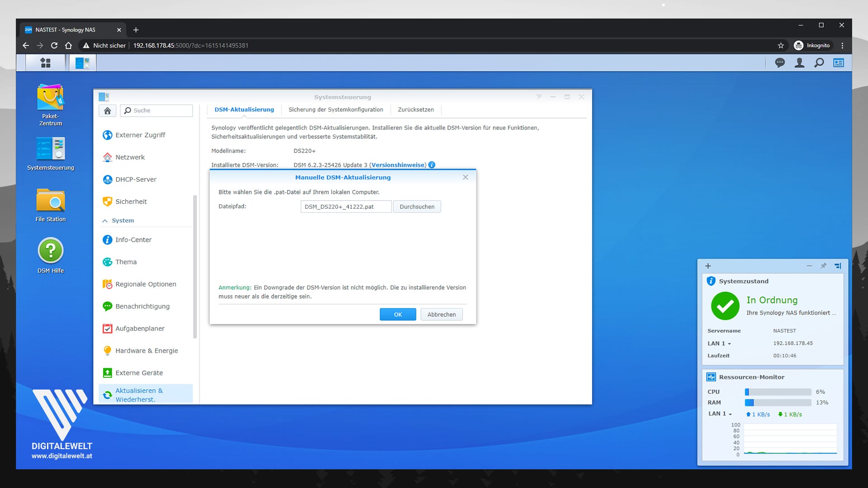
Task: Confirm the update with OK
Action: click(398, 314)
